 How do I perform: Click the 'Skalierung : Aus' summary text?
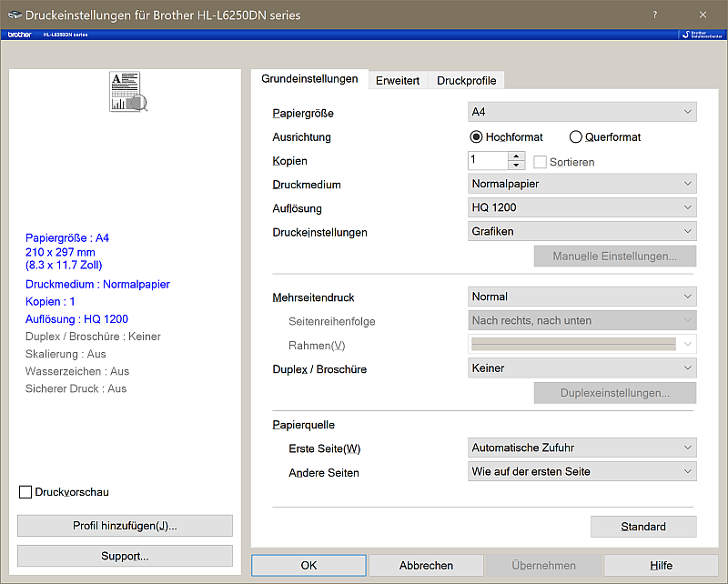click(x=66, y=354)
